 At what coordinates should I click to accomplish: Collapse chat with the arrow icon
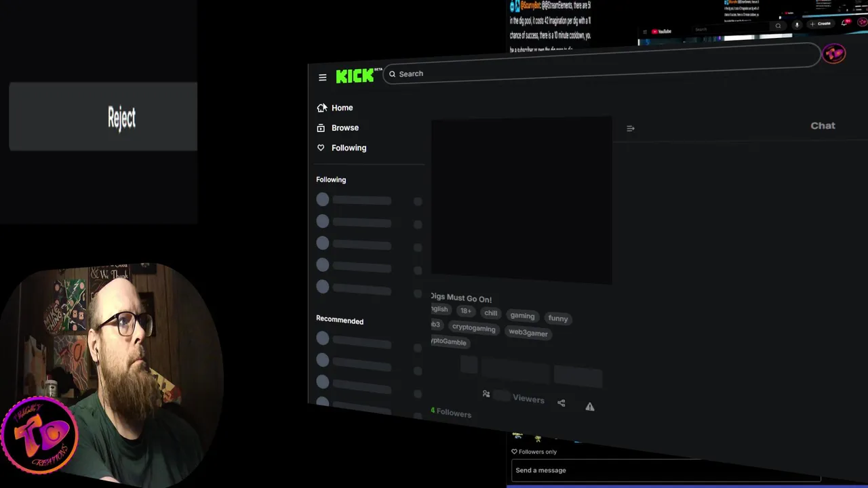click(631, 128)
